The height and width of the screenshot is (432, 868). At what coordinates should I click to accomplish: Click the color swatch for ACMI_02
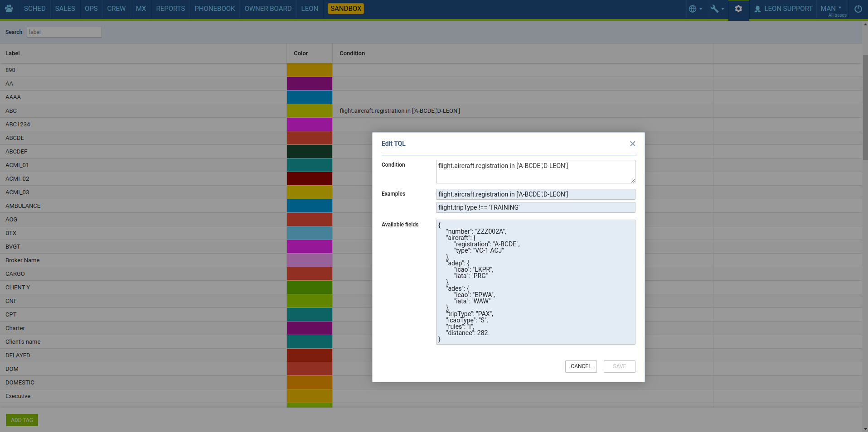(310, 179)
